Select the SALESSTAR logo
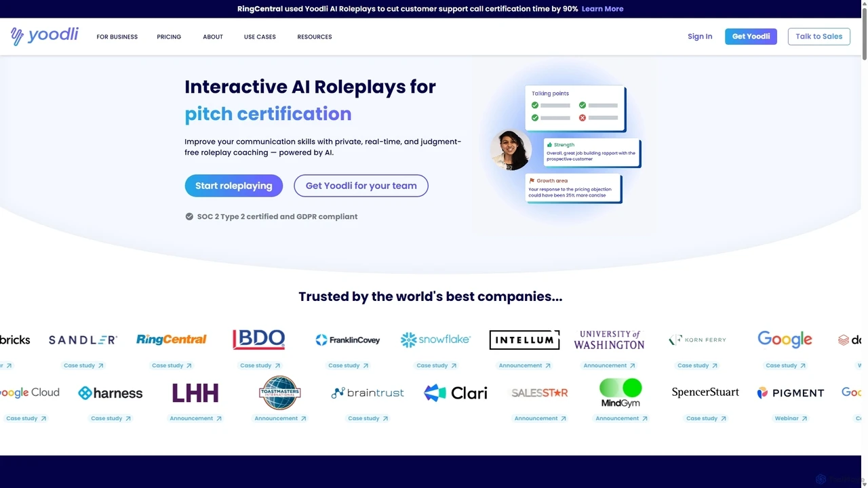The height and width of the screenshot is (488, 868). pos(540,393)
